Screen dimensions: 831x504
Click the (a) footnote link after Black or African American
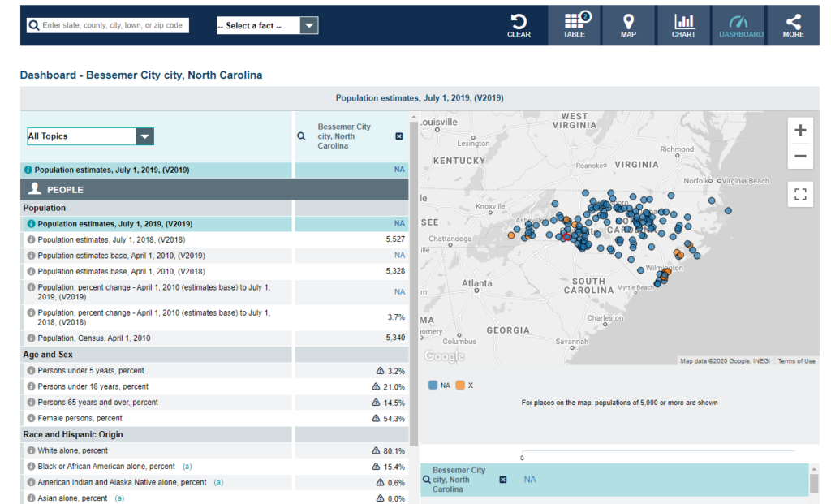(187, 467)
